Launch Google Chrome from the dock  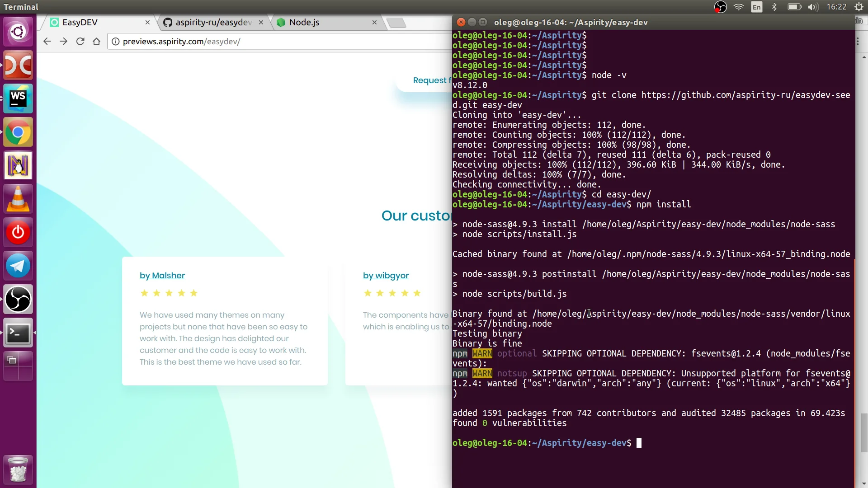point(18,132)
